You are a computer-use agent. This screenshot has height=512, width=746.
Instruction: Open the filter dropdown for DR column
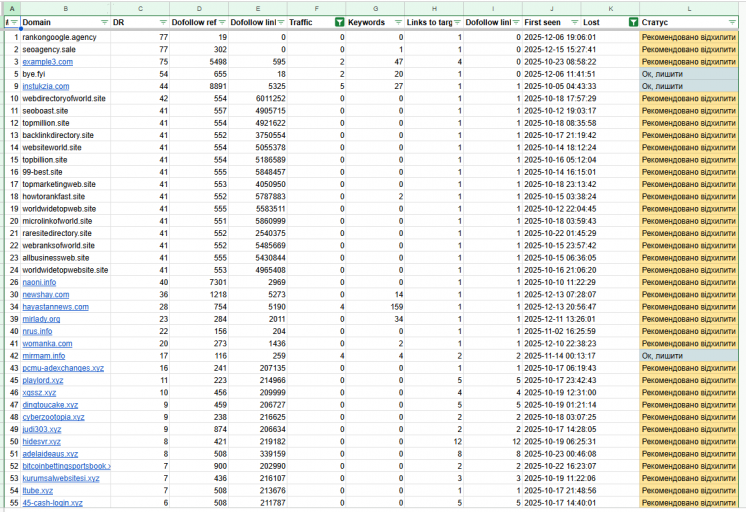coord(163,22)
